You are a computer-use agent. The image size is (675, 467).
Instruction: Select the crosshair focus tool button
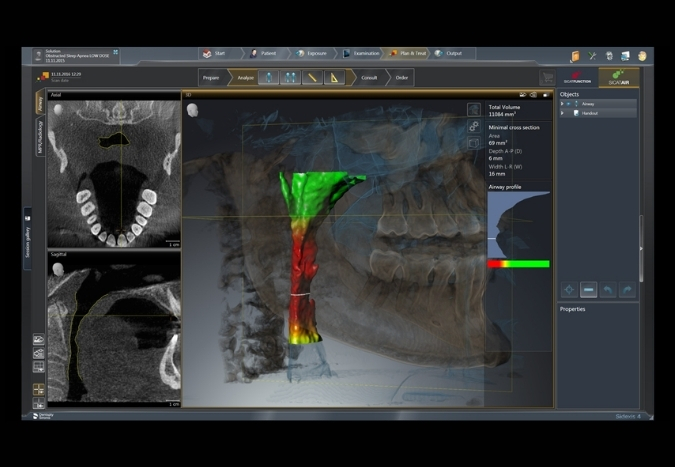pyautogui.click(x=570, y=290)
